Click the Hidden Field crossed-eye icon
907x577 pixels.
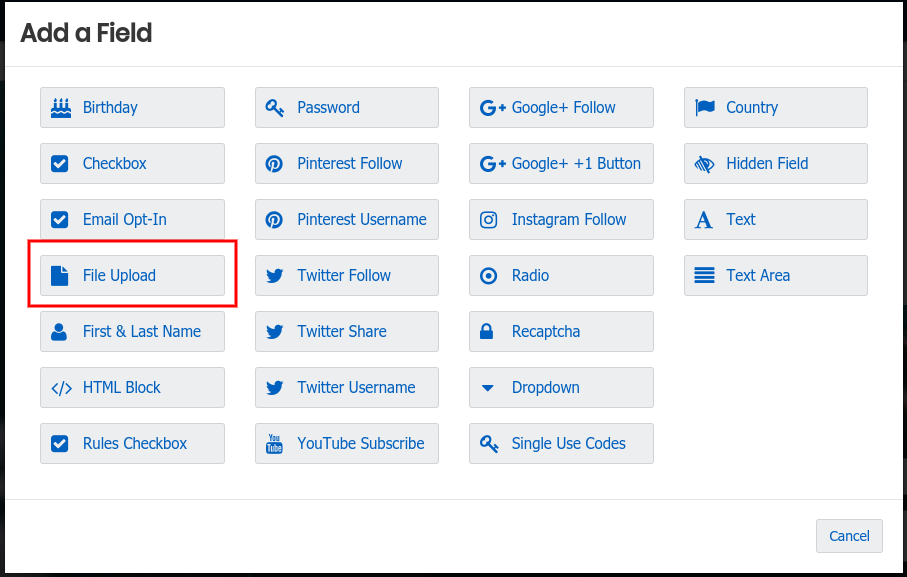coord(704,163)
